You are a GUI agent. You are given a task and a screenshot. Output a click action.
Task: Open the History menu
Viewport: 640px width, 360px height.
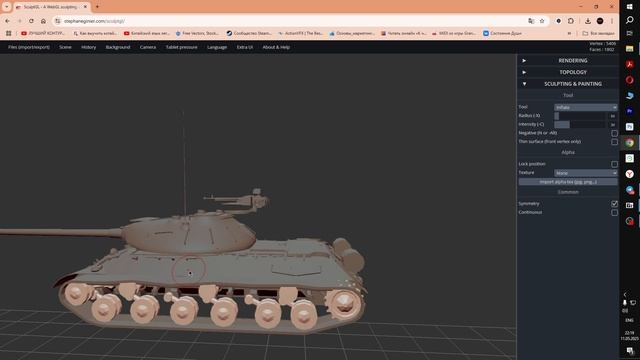88,47
